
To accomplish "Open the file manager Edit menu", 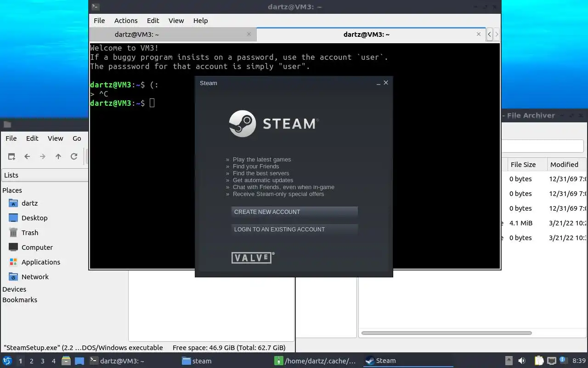I will [x=32, y=138].
